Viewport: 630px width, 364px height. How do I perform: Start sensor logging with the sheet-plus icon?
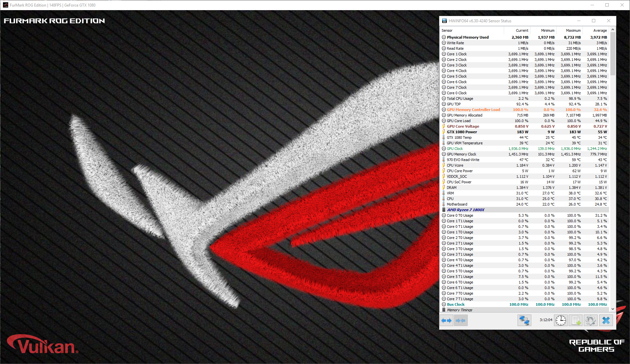pyautogui.click(x=576, y=320)
